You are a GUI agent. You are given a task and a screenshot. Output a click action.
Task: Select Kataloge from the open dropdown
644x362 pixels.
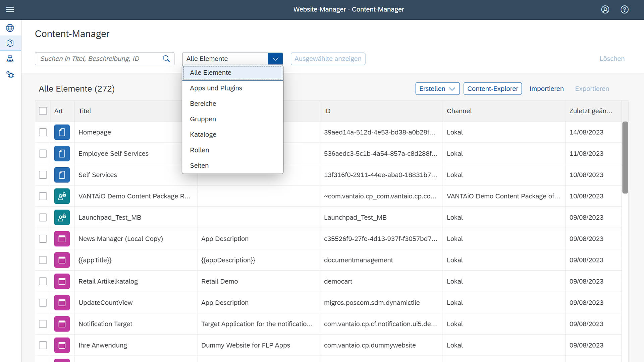(203, 134)
